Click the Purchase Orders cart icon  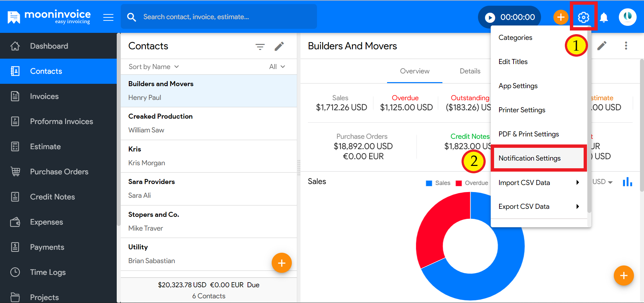click(x=15, y=172)
